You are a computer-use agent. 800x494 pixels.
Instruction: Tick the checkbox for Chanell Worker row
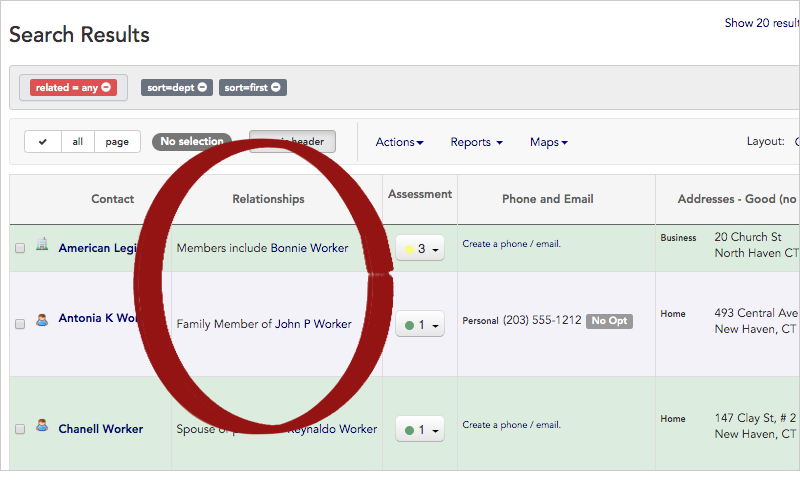pyautogui.click(x=20, y=429)
